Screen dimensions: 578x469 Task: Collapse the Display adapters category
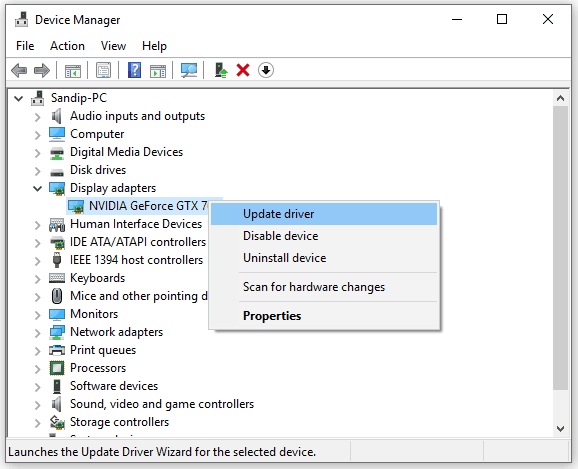37,189
